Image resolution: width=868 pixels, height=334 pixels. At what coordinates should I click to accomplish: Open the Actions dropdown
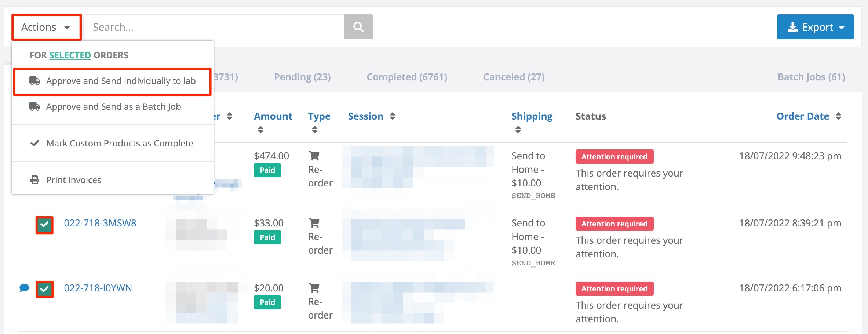tap(46, 27)
